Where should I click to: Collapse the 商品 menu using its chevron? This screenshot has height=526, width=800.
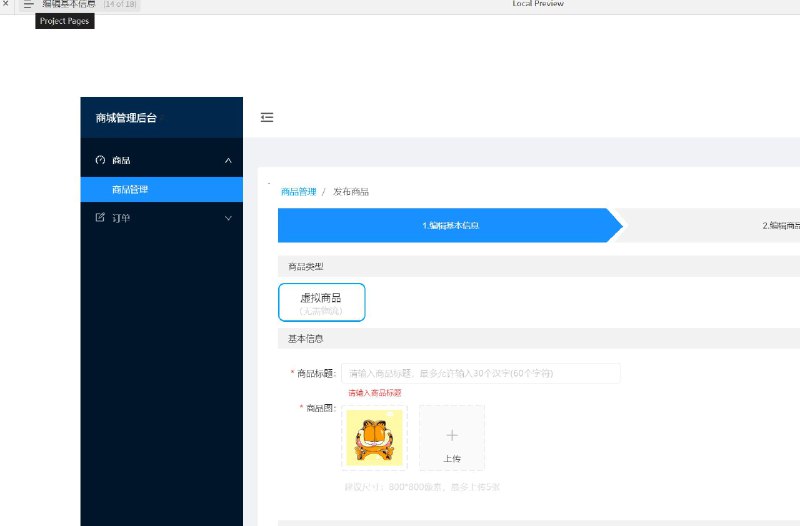(228, 161)
